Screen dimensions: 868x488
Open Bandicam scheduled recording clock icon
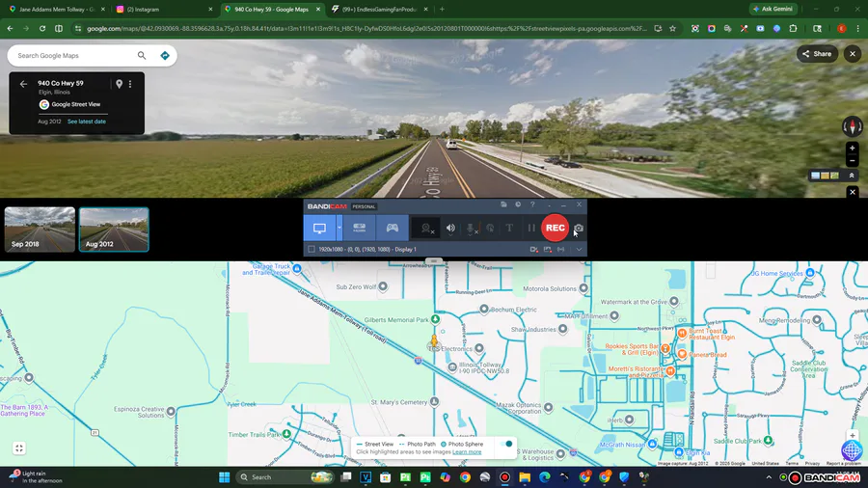click(518, 204)
